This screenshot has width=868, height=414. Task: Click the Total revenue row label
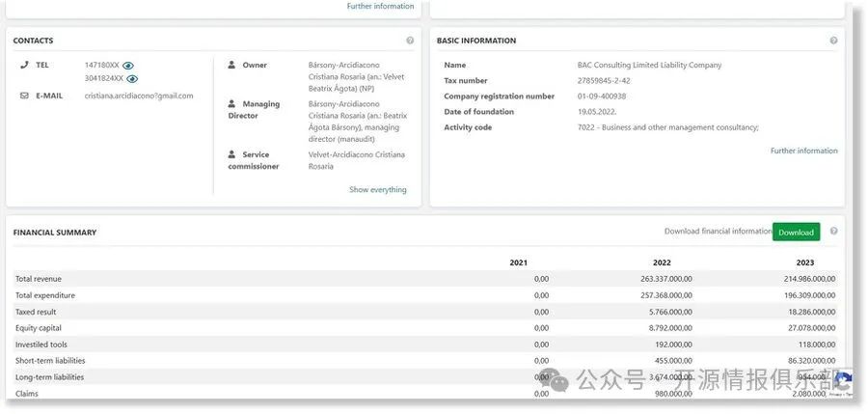(x=39, y=279)
